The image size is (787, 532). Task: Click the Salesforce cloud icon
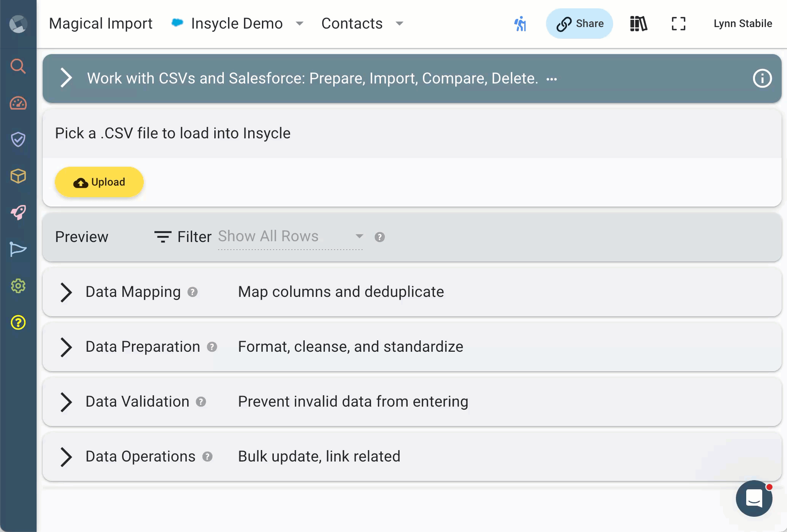177,23
